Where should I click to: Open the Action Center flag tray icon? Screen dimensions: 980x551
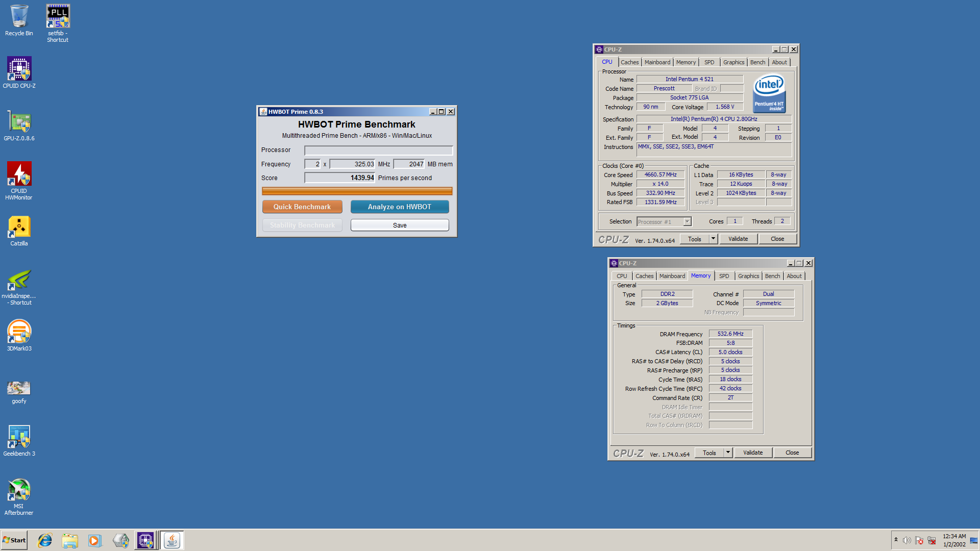pyautogui.click(x=919, y=540)
